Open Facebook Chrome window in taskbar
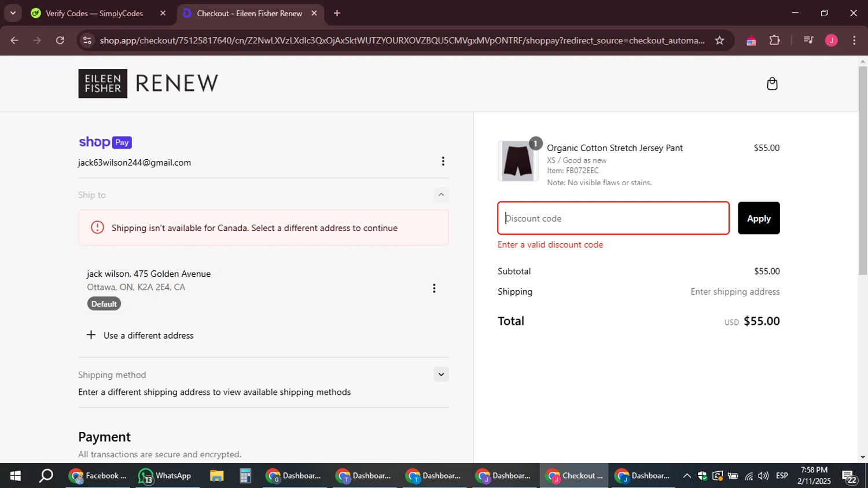 [97, 476]
